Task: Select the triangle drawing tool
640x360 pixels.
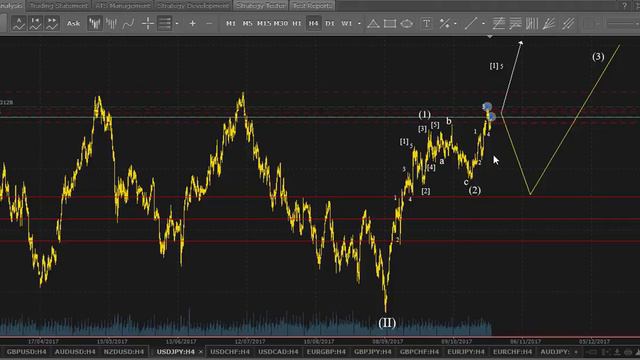Action: click(373, 24)
